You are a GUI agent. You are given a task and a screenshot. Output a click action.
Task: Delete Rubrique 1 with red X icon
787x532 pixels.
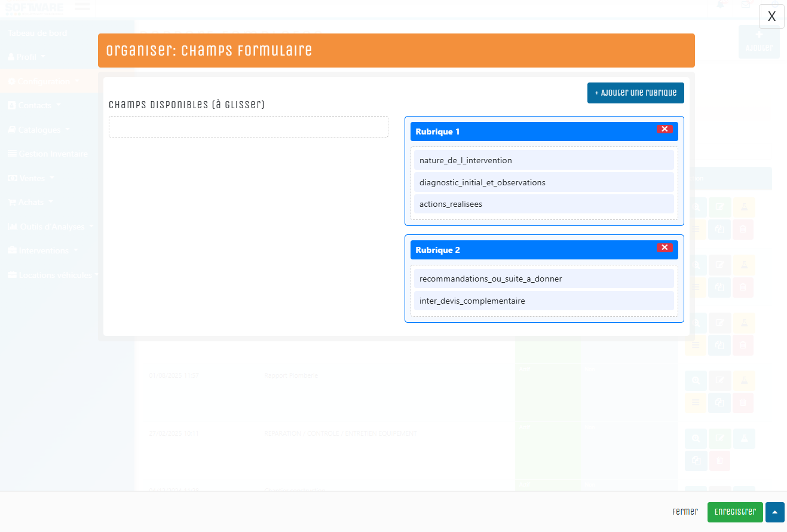664,129
